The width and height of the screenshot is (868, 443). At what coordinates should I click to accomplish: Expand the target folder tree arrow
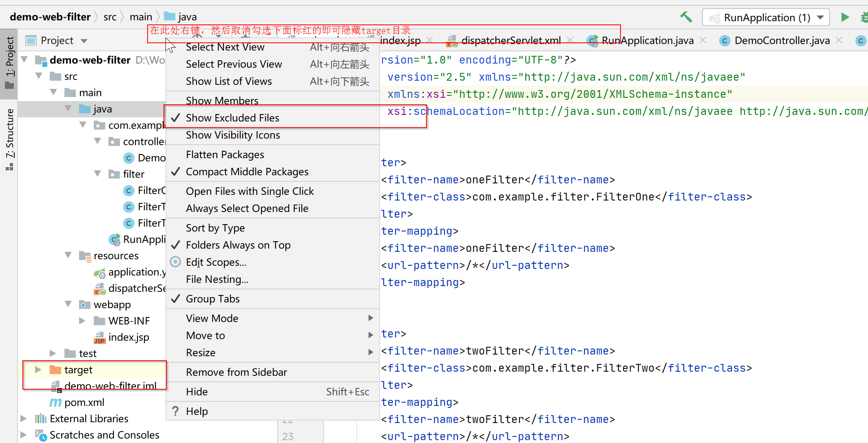[x=38, y=370]
